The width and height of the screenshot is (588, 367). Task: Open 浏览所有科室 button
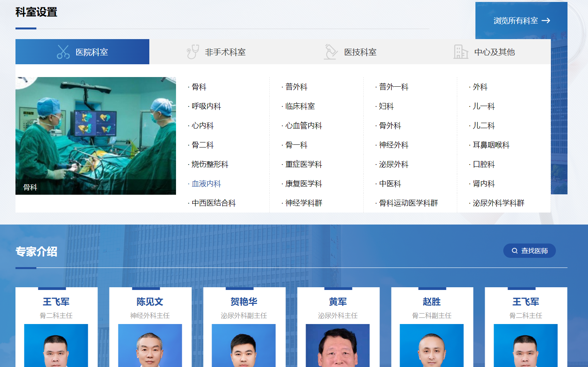[521, 21]
